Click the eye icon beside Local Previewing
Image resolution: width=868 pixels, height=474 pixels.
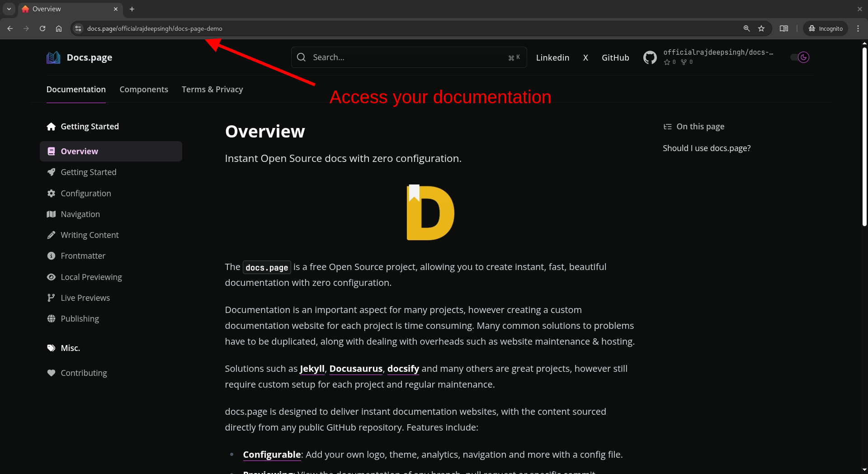tap(52, 277)
